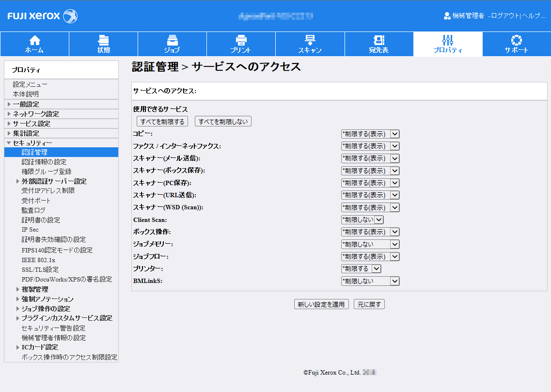The width and height of the screenshot is (551, 392).
Task: Open the ジョブメモリー dropdown
Action: coord(370,244)
